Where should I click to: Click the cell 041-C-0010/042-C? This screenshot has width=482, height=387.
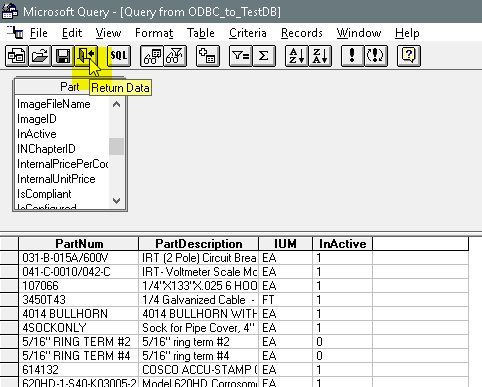pos(79,272)
